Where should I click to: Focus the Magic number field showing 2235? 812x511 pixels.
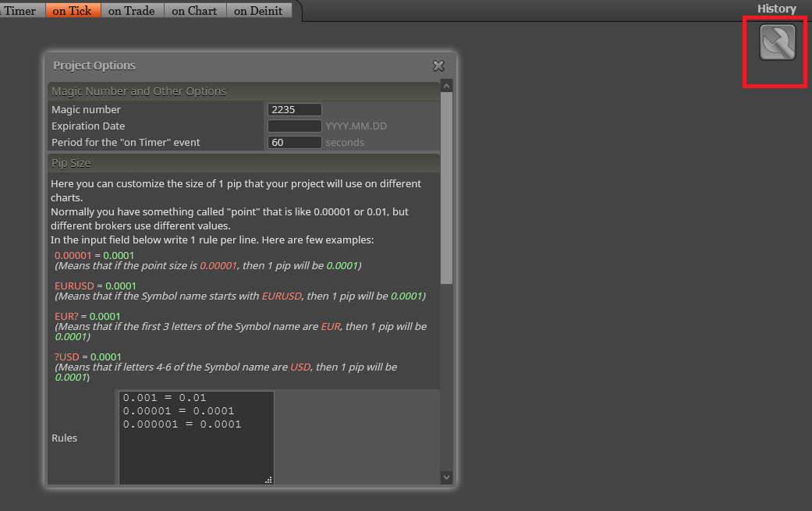coord(295,110)
